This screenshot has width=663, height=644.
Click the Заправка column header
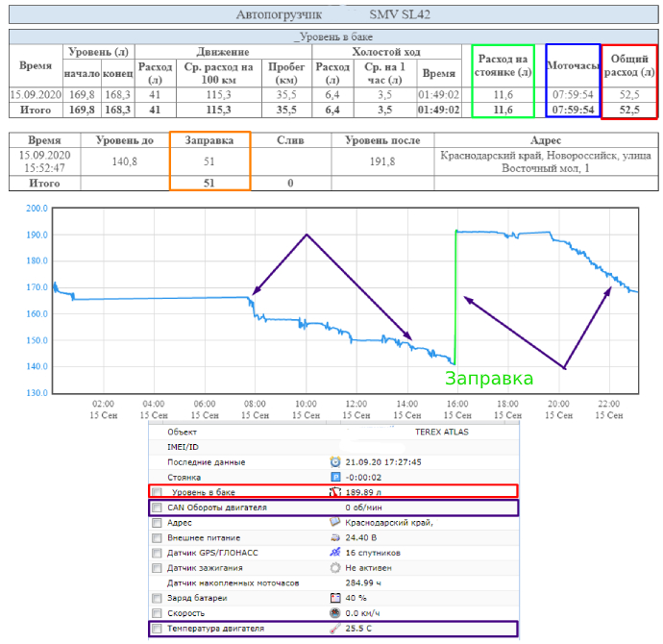click(209, 140)
